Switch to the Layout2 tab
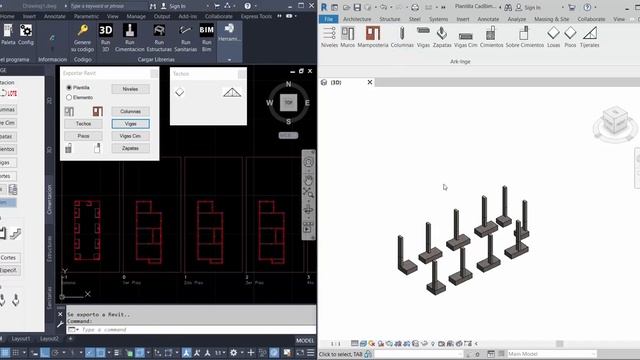Image resolution: width=640 pixels, height=360 pixels. (49, 339)
